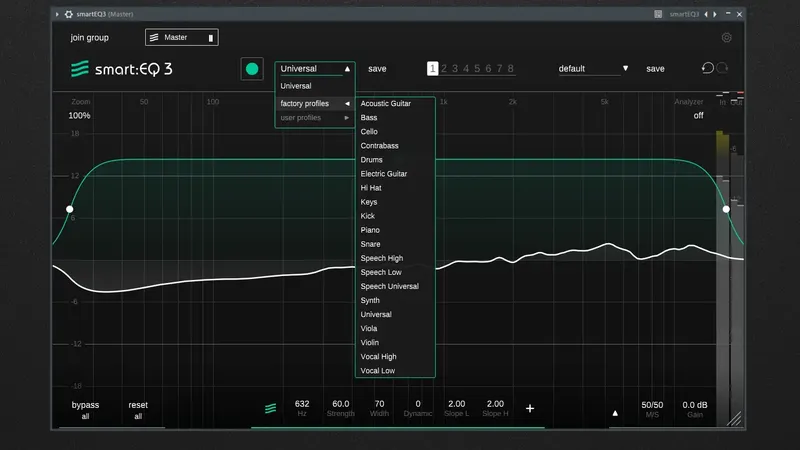Click the redo arrow icon
This screenshot has height=450, width=800.
pos(722,68)
